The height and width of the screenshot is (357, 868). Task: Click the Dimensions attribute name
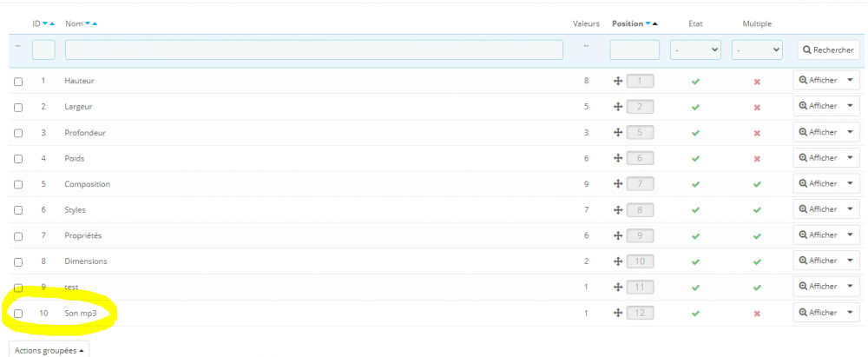pos(86,261)
